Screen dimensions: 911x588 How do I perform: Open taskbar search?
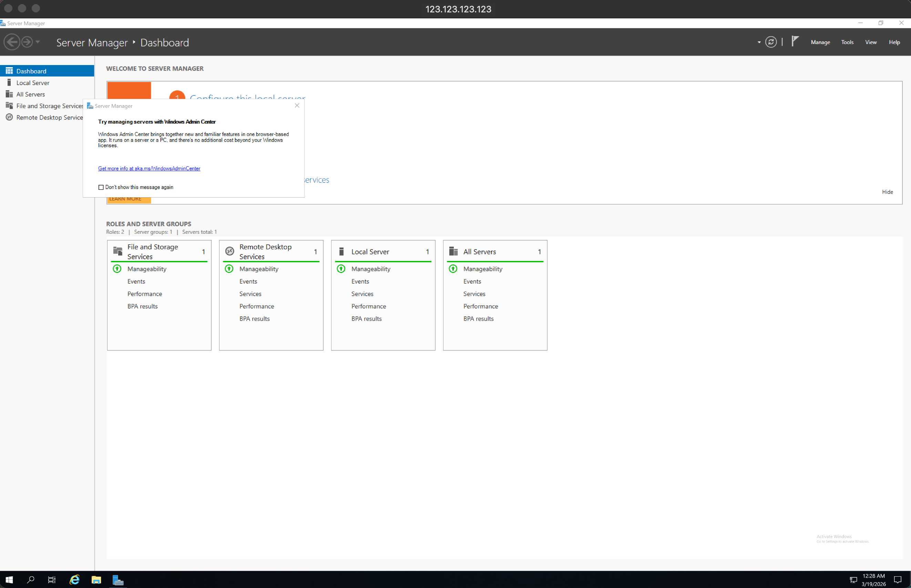tap(31, 580)
